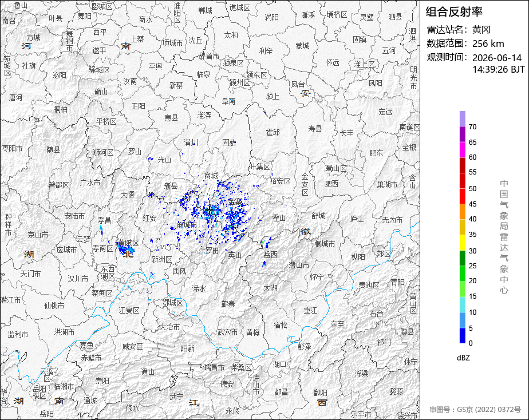The height and width of the screenshot is (420, 529).
Task: Click the 寿县 label on the map
Action: [x=315, y=128]
